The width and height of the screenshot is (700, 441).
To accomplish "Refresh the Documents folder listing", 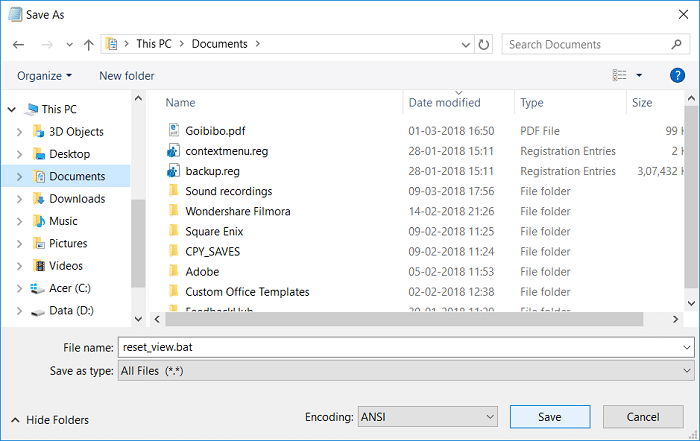I will click(x=485, y=44).
